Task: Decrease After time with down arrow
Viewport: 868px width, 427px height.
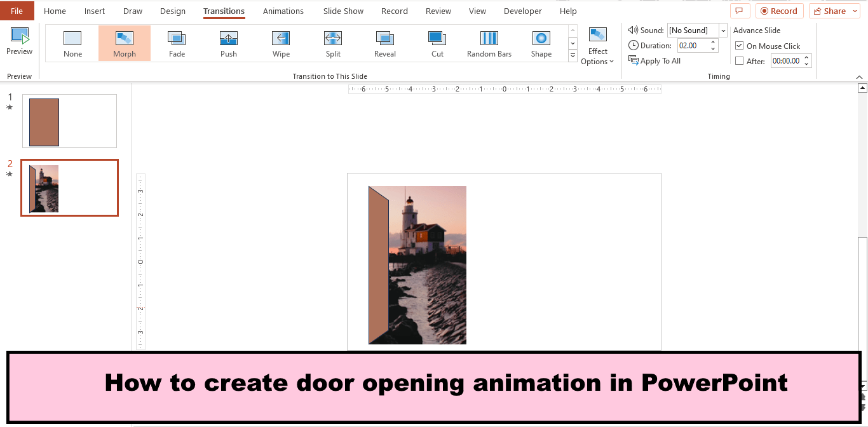Action: point(807,64)
